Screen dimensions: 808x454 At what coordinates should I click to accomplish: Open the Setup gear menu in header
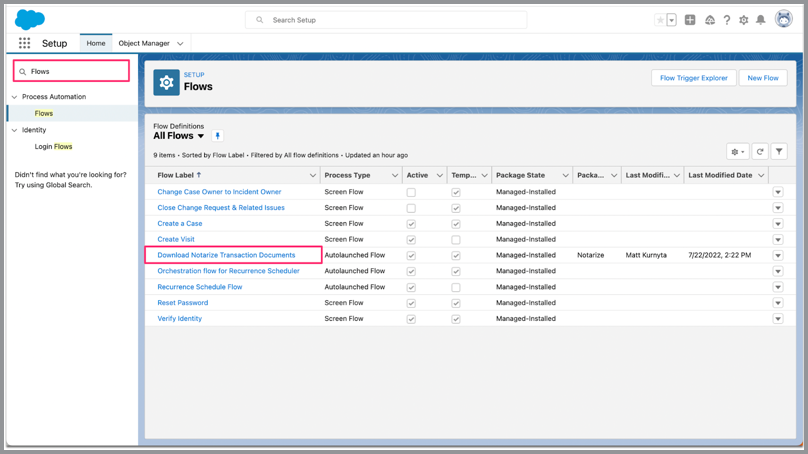pyautogui.click(x=743, y=20)
